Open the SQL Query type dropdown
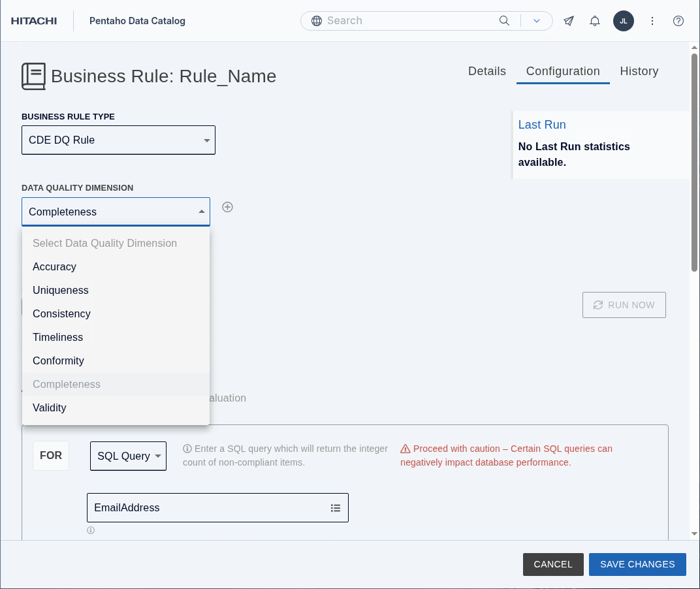Image resolution: width=700 pixels, height=589 pixels. [x=128, y=456]
